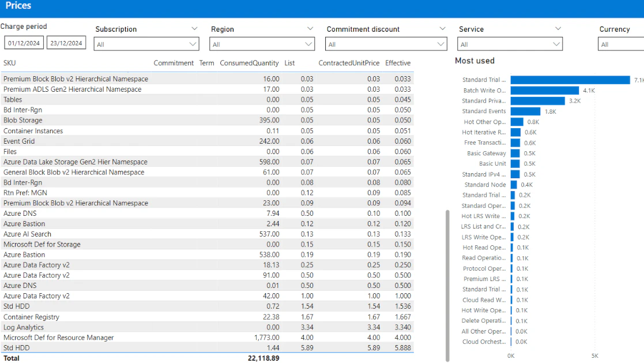Click the 'Premium LRS ...' chart label
Screen dimensions: 644x363
pos(485,279)
